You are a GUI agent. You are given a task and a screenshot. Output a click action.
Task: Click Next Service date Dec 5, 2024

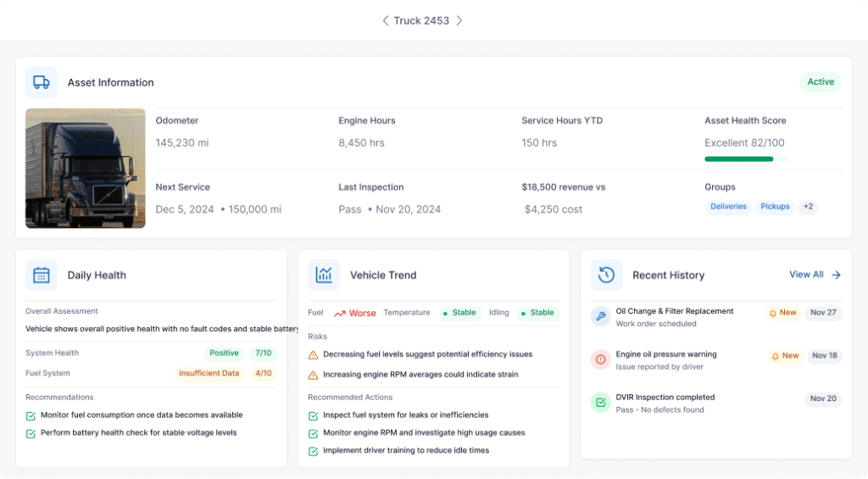pos(184,209)
